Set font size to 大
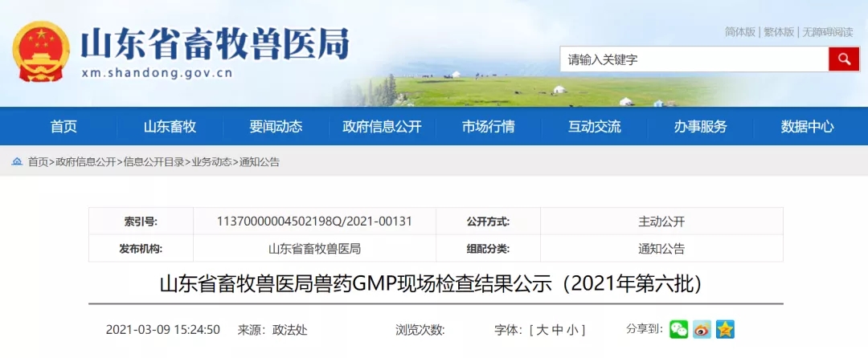The image size is (868, 358). point(542,330)
